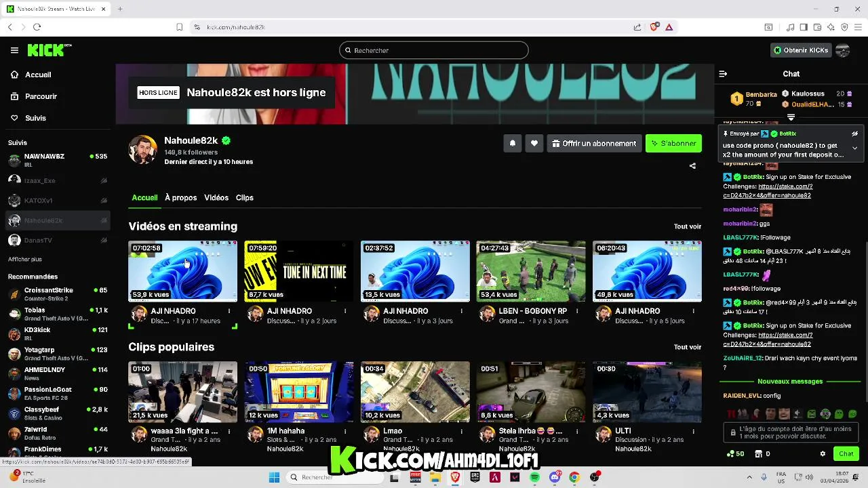Click the share icon below S'abonner
Viewport: 868px width, 488px height.
(x=692, y=165)
